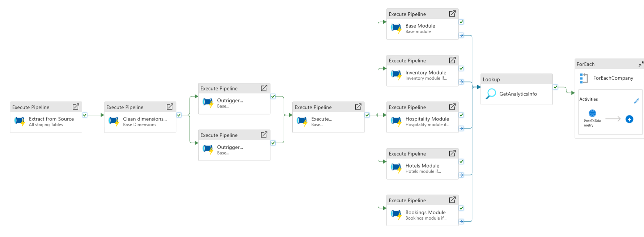
Task: Click open-pipeline icon on Base Module node
Action: click(452, 14)
